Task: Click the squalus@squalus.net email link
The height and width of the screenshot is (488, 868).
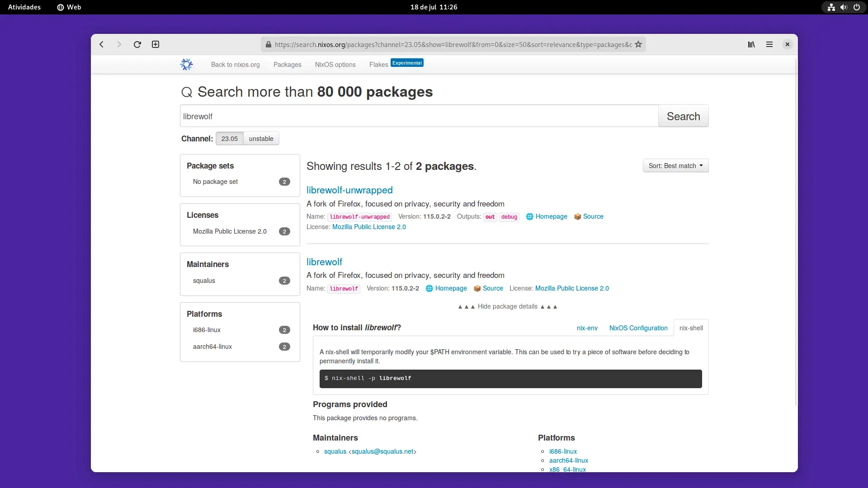Action: [382, 451]
